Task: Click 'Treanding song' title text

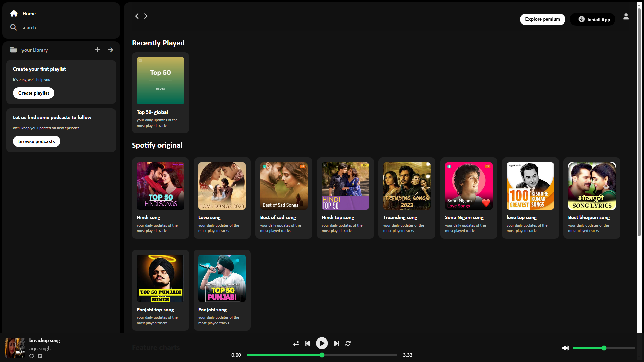Action: (400, 217)
